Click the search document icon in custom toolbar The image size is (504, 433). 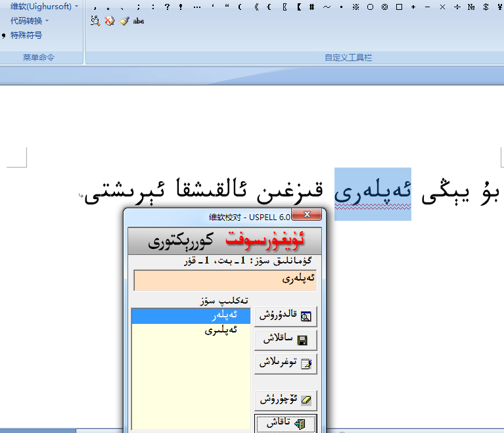tap(95, 21)
